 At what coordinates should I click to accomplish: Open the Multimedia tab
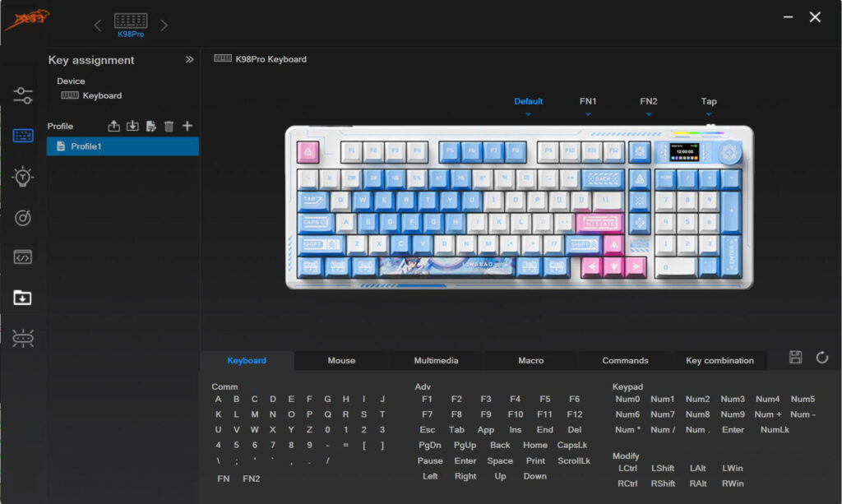coord(436,361)
